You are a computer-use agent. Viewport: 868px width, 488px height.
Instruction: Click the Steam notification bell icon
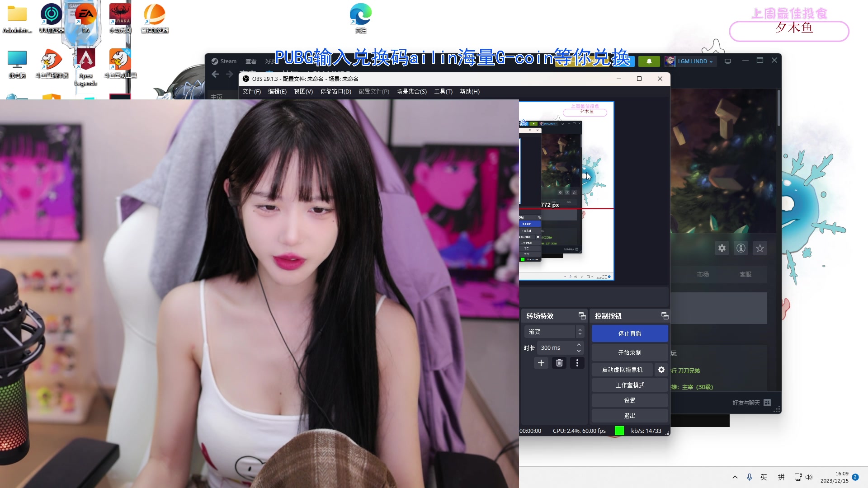tap(649, 61)
